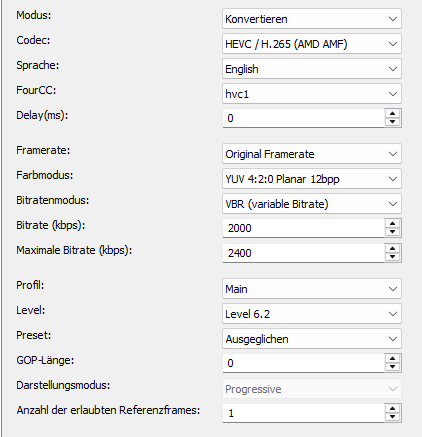Increase Maximale Bitrate with the up arrow

393,248
